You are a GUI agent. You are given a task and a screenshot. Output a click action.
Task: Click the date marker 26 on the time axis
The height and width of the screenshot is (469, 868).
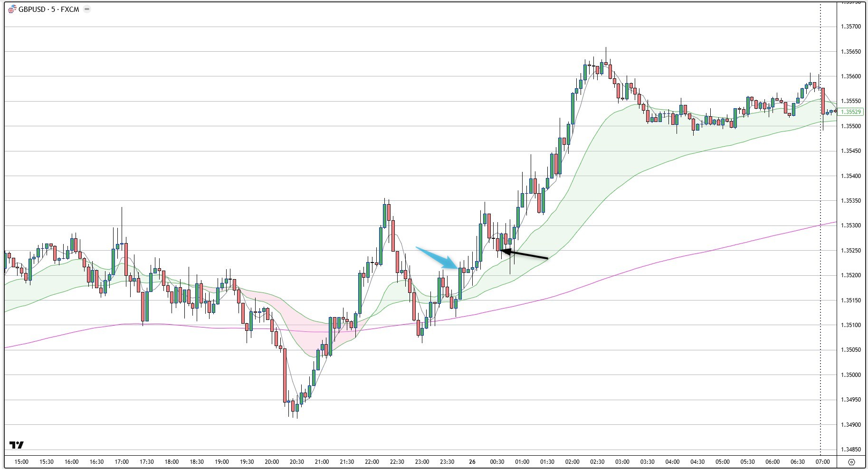[473, 460]
